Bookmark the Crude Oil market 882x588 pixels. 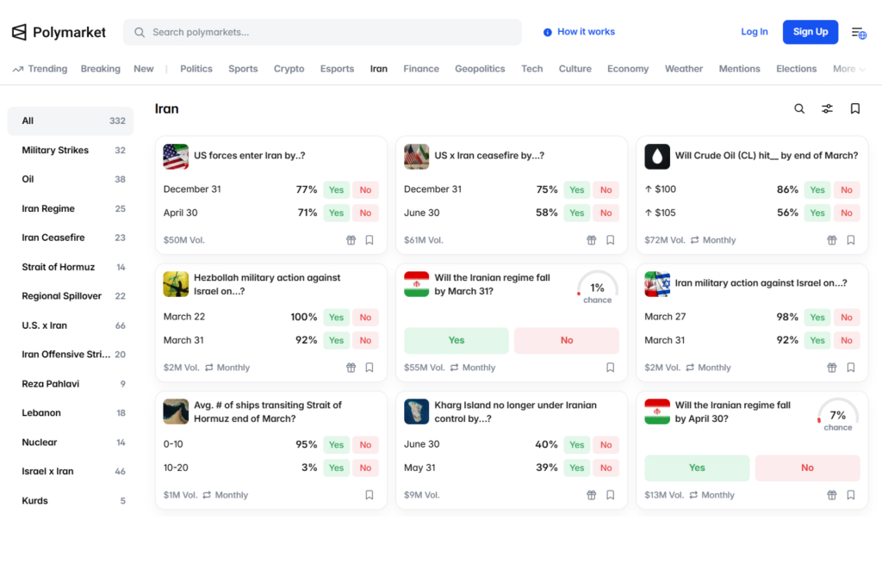click(x=850, y=240)
